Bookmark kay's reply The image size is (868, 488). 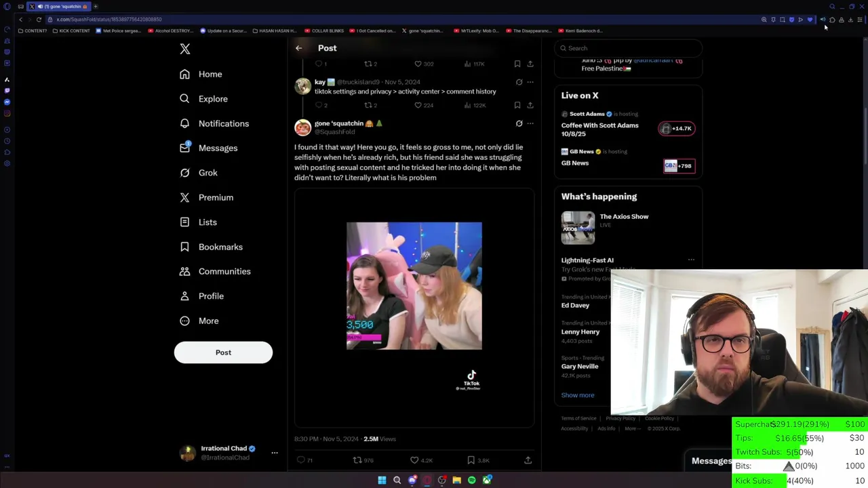click(x=517, y=105)
